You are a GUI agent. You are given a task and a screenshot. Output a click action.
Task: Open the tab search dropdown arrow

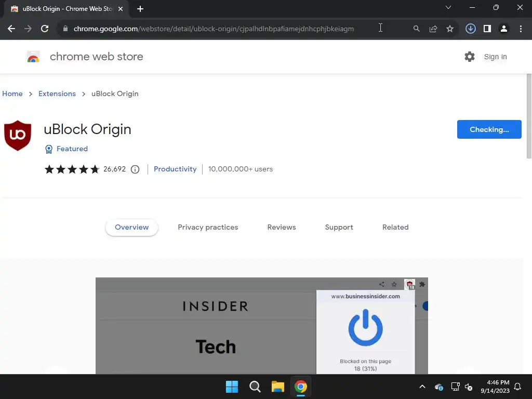[448, 7]
